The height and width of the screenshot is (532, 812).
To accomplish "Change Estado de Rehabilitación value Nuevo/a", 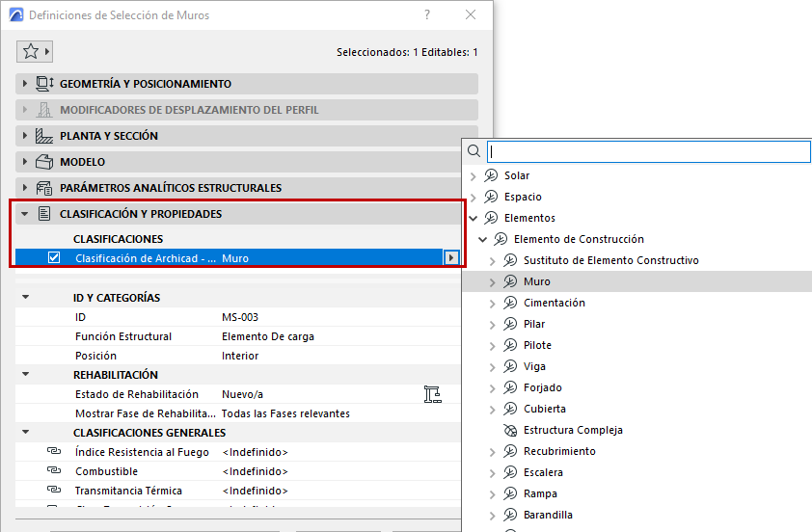I will (x=242, y=394).
